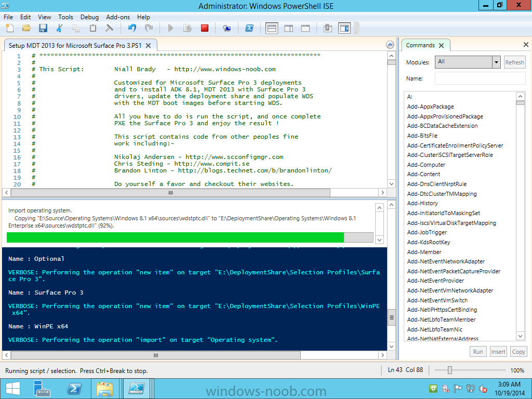Open the View menu

[x=45, y=17]
